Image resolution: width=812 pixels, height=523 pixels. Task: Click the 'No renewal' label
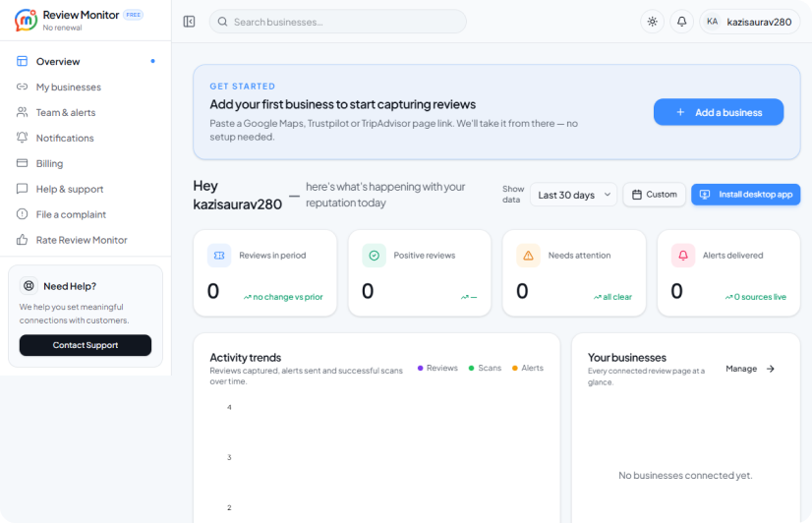point(62,28)
